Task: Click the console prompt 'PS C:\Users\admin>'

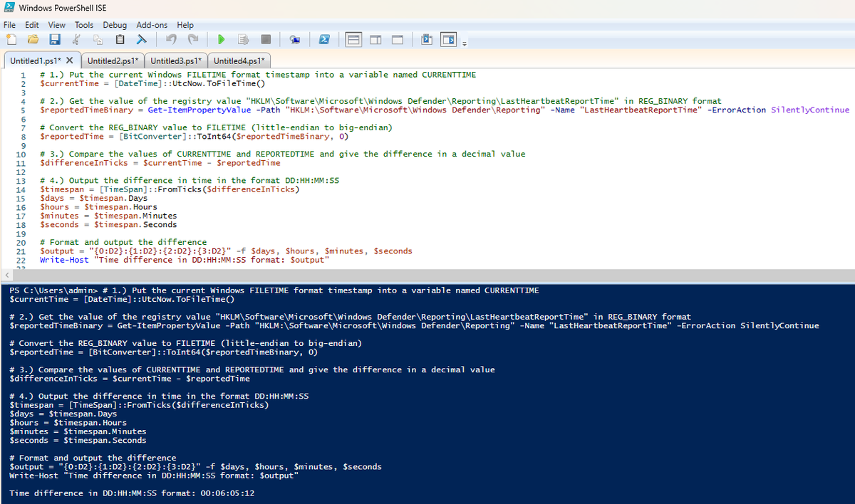Action: click(54, 290)
